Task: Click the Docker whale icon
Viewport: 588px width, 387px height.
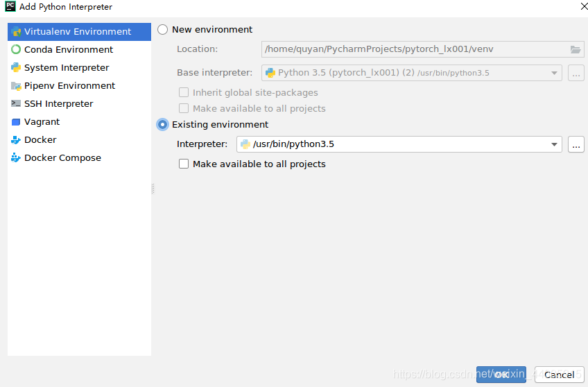Action: click(16, 140)
